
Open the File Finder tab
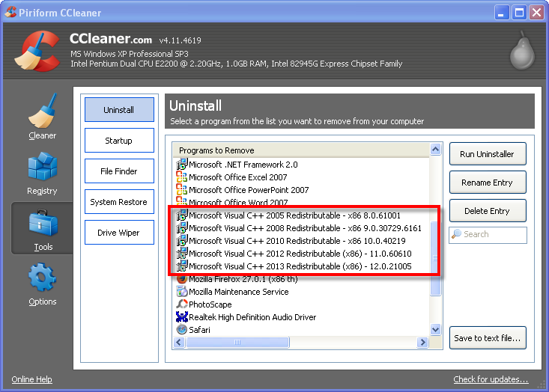[119, 171]
